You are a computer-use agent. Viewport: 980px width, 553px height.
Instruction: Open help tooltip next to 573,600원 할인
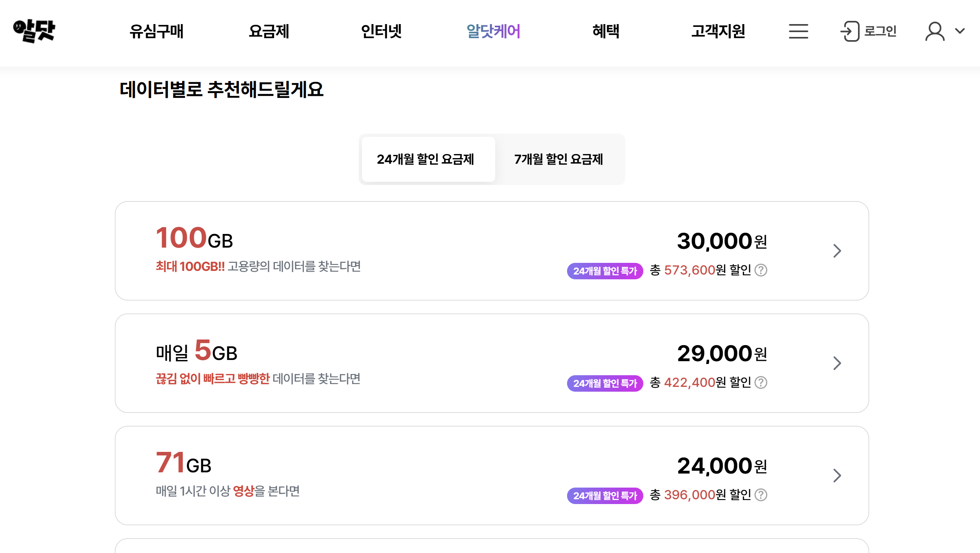click(x=760, y=270)
